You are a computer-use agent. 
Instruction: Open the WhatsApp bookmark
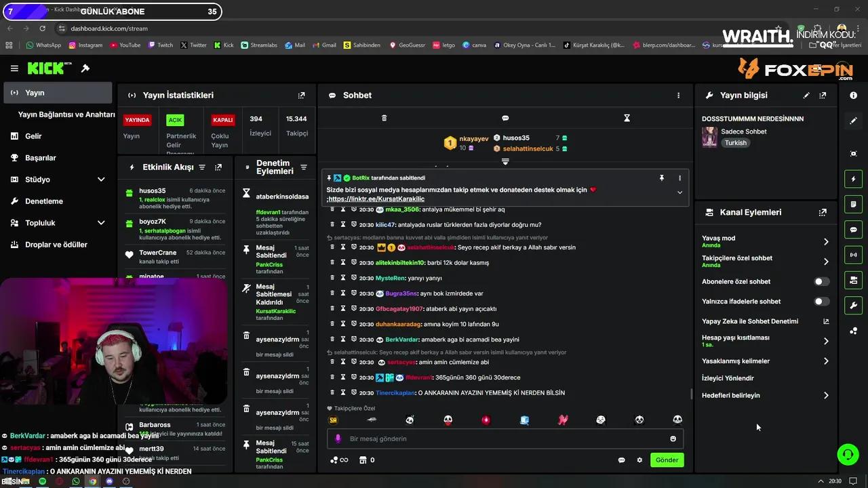point(43,45)
